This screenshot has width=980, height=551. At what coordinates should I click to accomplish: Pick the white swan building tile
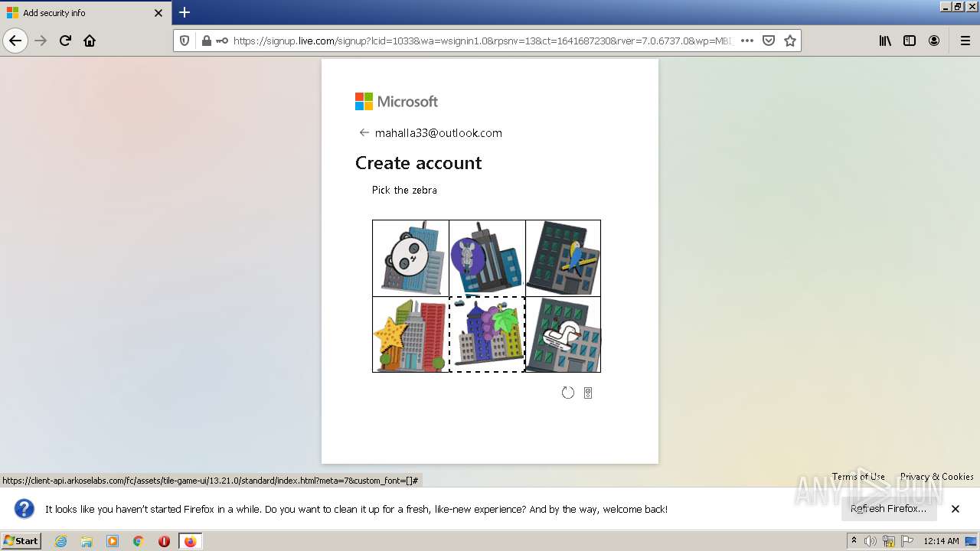tap(563, 334)
